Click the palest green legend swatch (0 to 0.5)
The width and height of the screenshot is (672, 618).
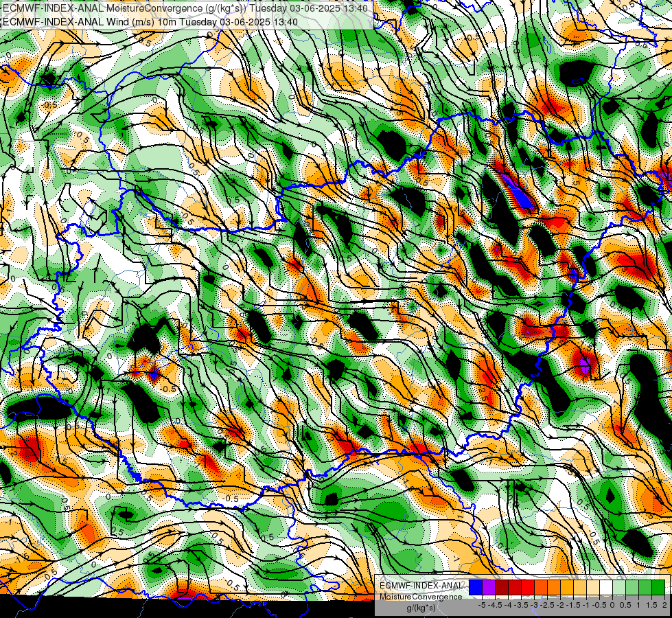(x=619, y=588)
